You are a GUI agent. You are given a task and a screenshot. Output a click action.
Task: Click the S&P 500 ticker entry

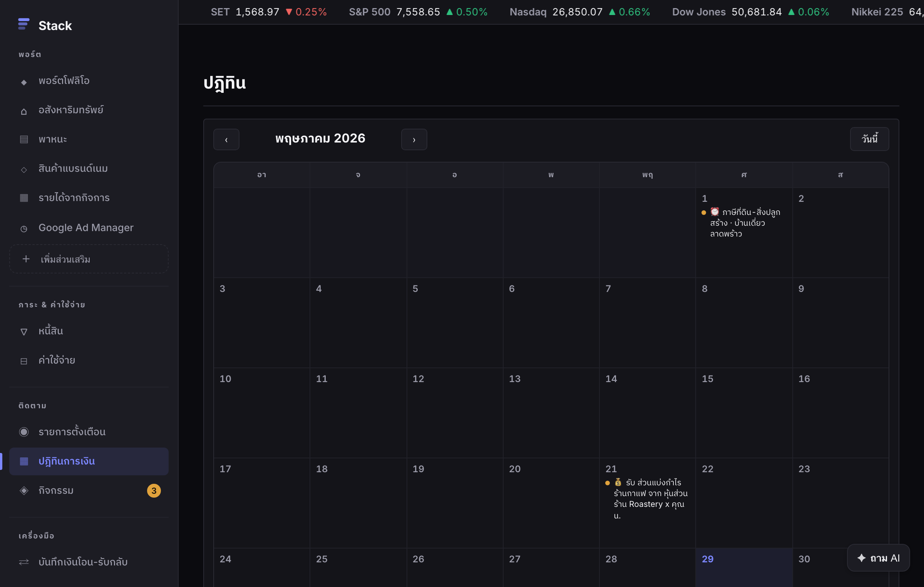pos(418,12)
